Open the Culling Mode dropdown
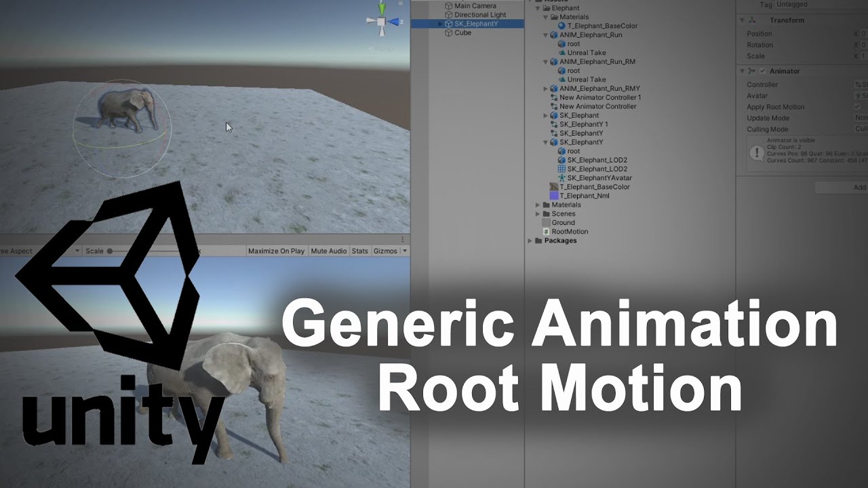Viewport: 868px width, 488px height. [861, 129]
